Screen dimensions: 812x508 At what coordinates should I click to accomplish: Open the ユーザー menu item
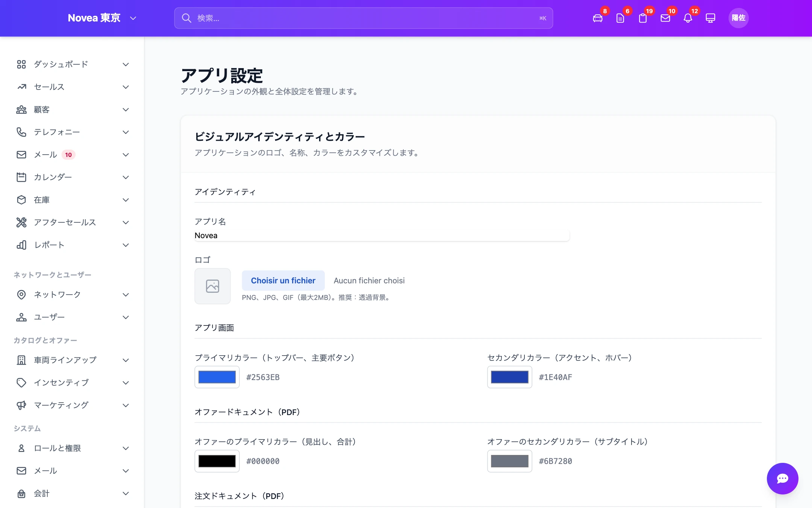click(72, 317)
